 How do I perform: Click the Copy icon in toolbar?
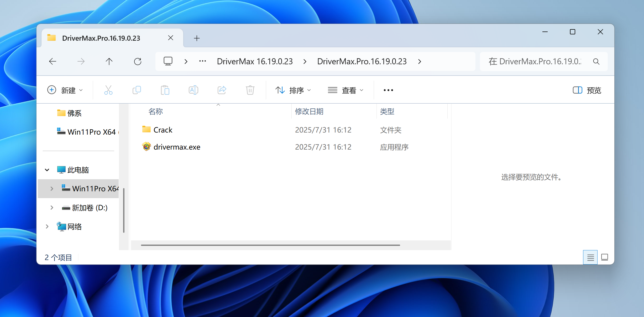(137, 90)
